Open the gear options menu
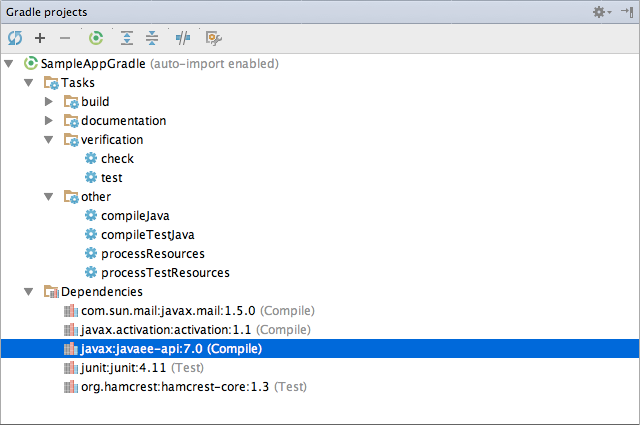This screenshot has width=640, height=425. tap(602, 12)
